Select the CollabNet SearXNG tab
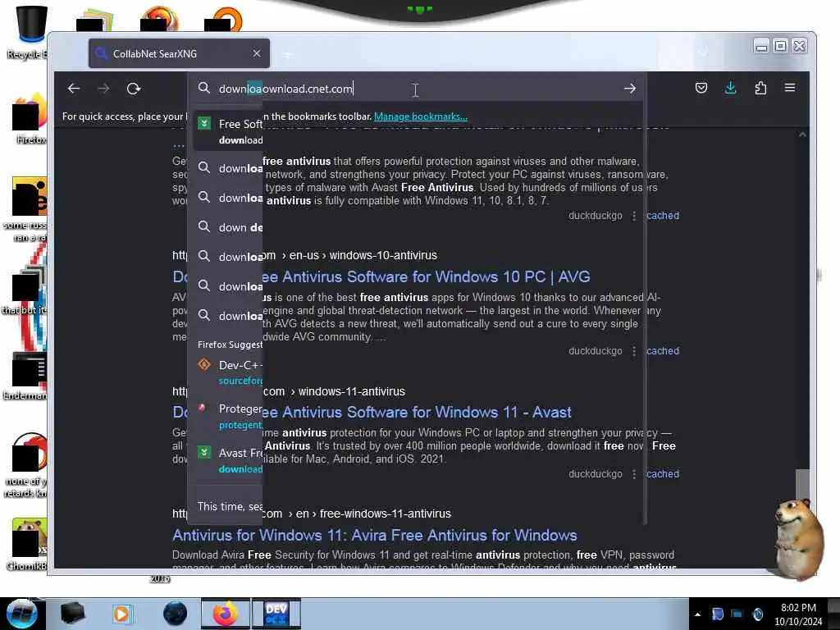The image size is (840, 630). coord(179,53)
